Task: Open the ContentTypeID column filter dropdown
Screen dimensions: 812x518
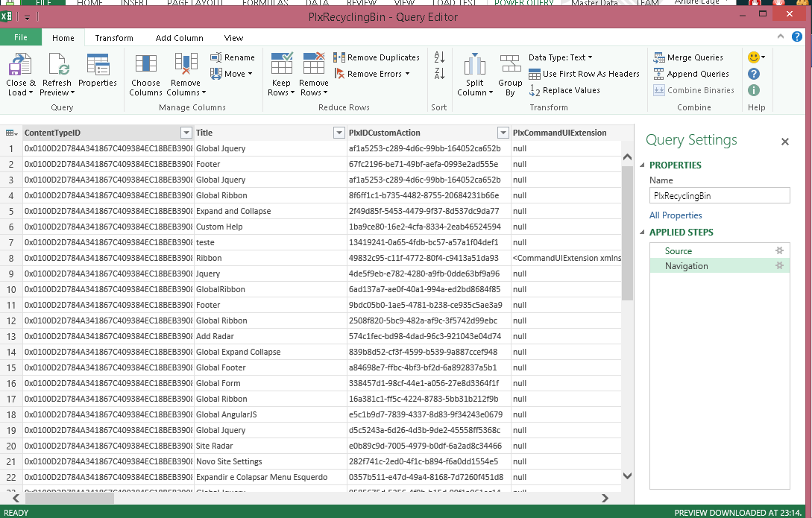Action: pyautogui.click(x=186, y=133)
